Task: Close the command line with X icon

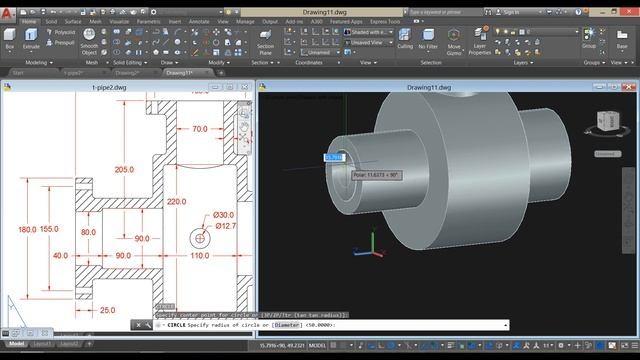Action: pyautogui.click(x=138, y=325)
